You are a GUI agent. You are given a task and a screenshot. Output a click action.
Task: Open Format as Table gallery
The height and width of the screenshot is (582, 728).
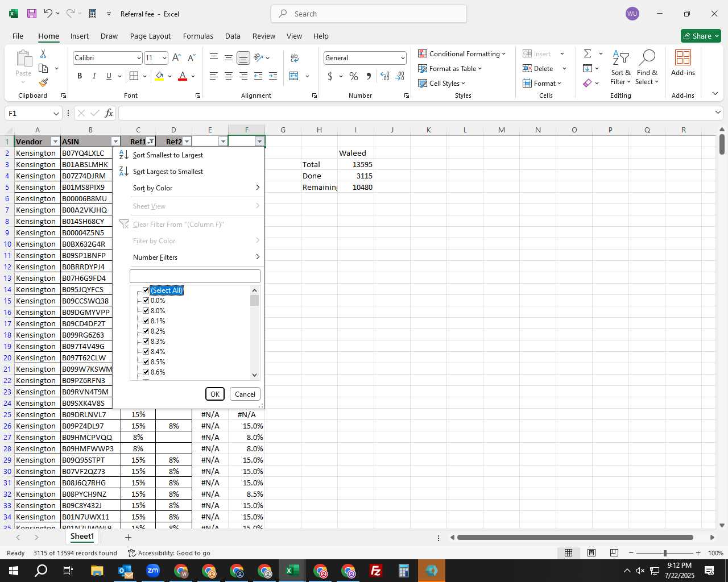(450, 68)
